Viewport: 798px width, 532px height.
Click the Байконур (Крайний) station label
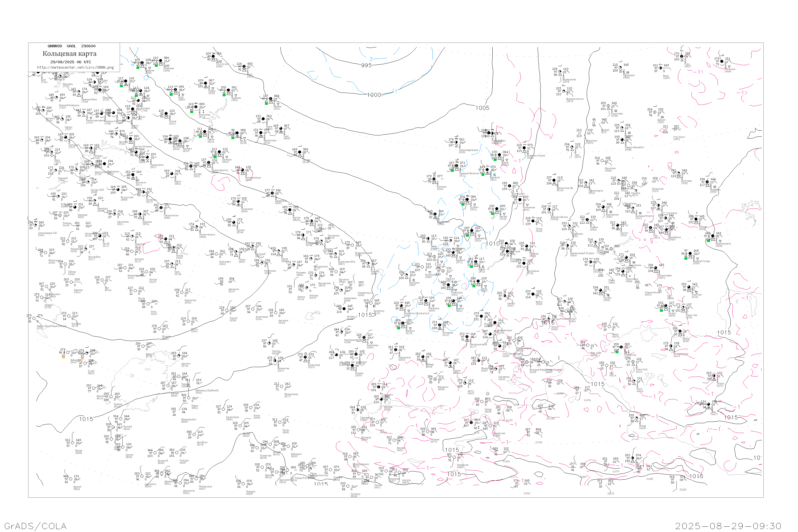(207, 390)
